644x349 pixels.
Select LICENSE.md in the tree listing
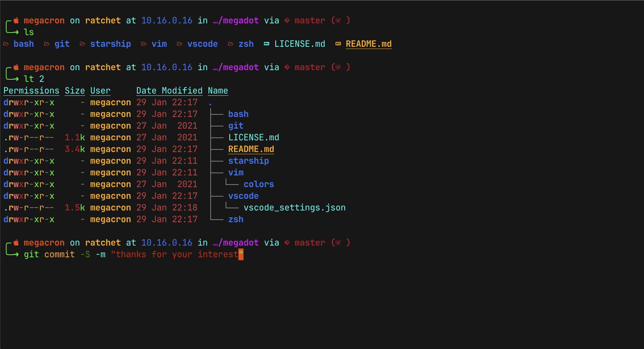tap(254, 137)
